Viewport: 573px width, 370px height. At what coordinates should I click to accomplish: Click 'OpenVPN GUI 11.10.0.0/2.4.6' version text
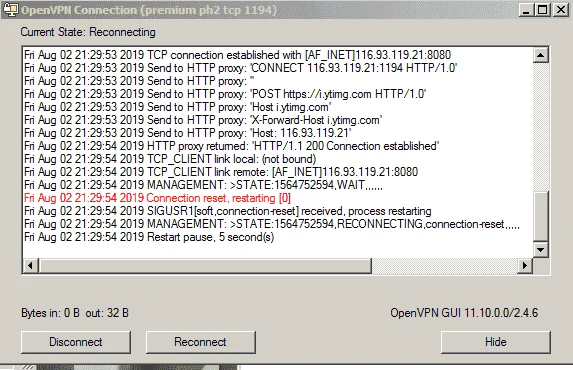click(x=464, y=313)
